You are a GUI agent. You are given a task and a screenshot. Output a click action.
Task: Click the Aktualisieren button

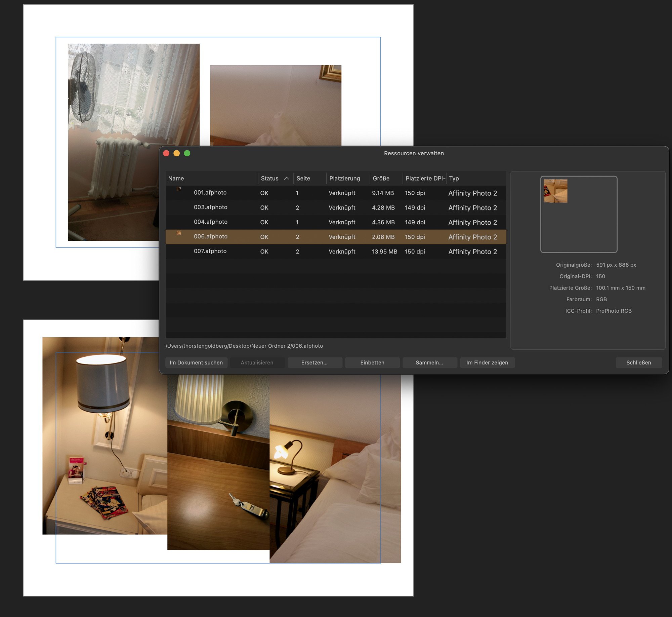click(257, 362)
